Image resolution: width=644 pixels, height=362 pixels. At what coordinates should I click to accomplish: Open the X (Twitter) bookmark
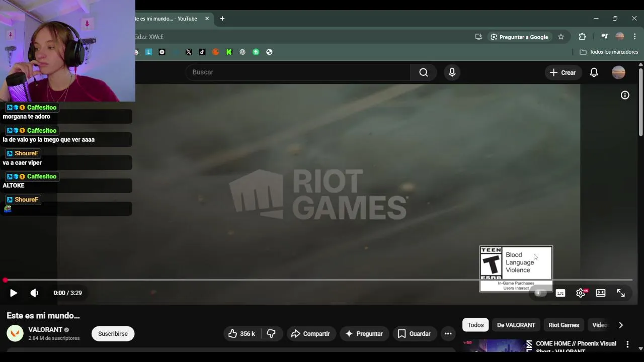(x=189, y=52)
